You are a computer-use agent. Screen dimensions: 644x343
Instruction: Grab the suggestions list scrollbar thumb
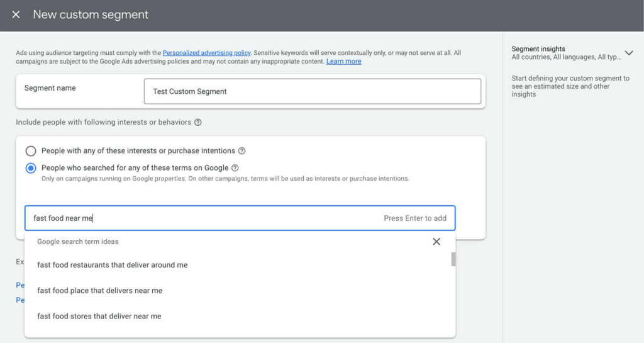coord(453,259)
